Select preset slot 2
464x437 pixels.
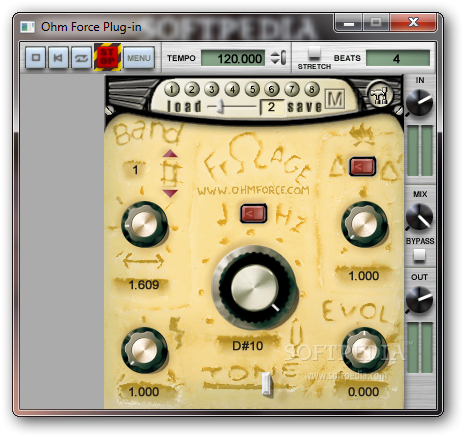point(192,89)
